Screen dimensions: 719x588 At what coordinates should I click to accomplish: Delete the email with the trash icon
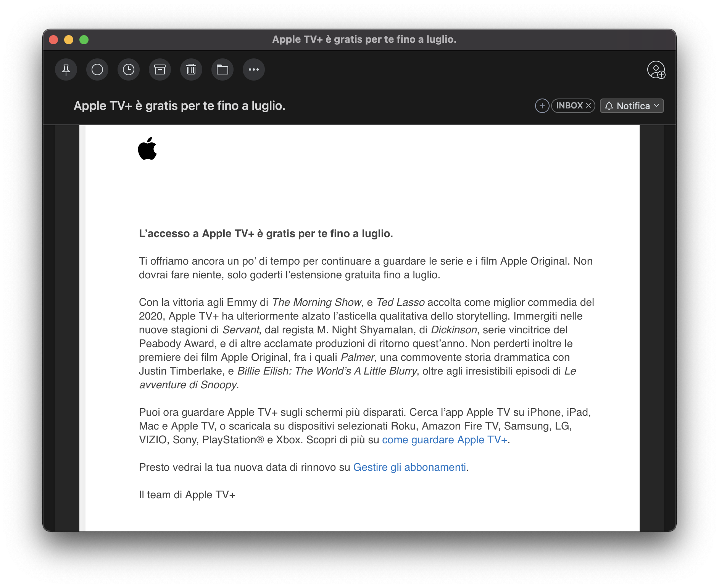(191, 69)
